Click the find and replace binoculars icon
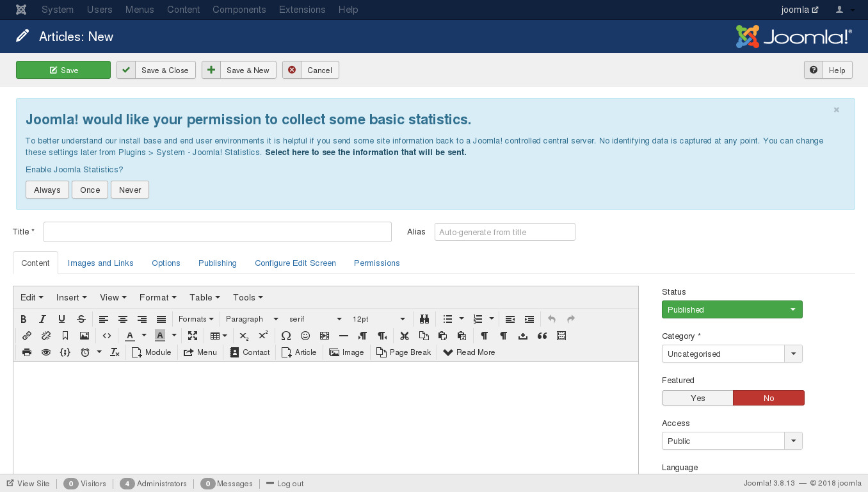868x492 pixels. tap(424, 319)
